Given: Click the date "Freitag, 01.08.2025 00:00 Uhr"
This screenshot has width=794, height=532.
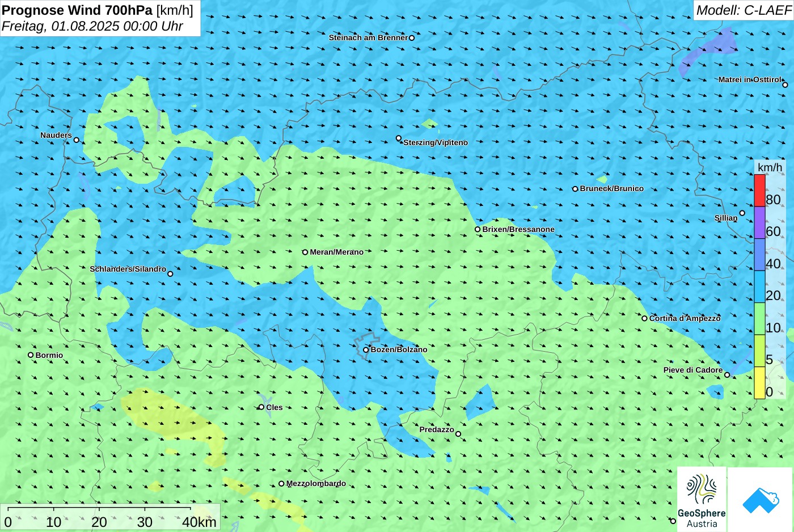Looking at the screenshot, I should click(92, 26).
